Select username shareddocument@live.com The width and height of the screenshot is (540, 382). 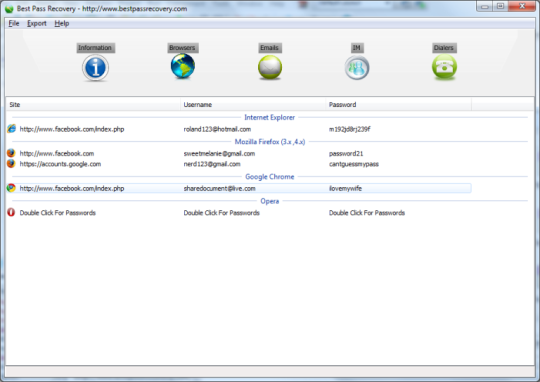click(220, 188)
